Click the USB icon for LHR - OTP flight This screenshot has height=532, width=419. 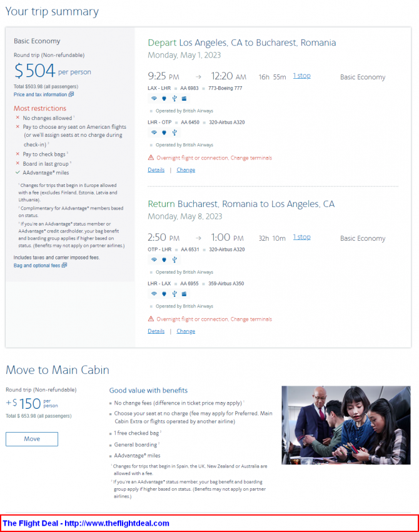point(174,133)
